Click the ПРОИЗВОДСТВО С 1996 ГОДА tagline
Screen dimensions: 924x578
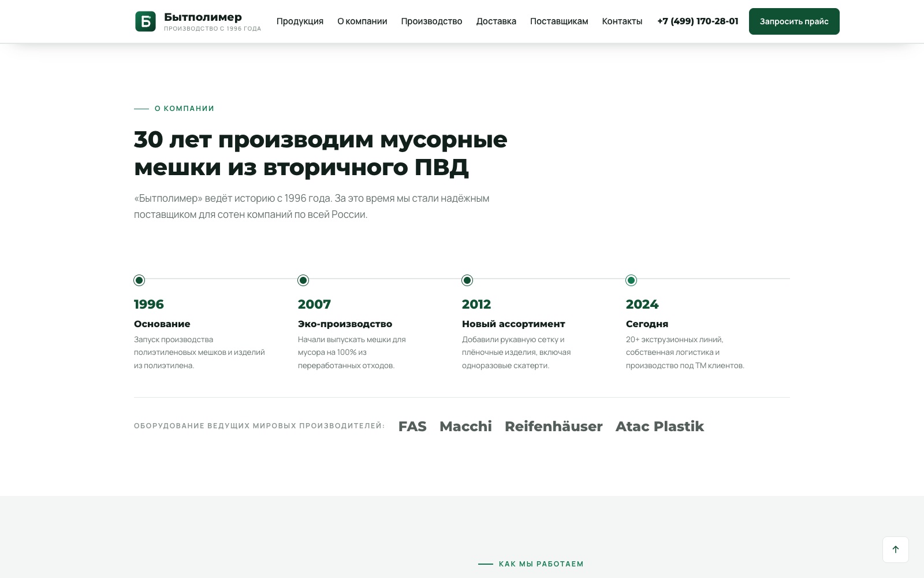213,28
